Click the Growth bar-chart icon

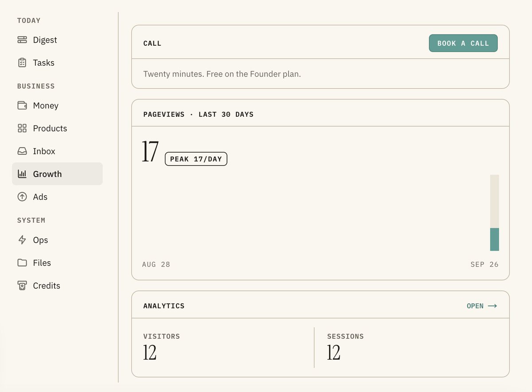pos(22,174)
